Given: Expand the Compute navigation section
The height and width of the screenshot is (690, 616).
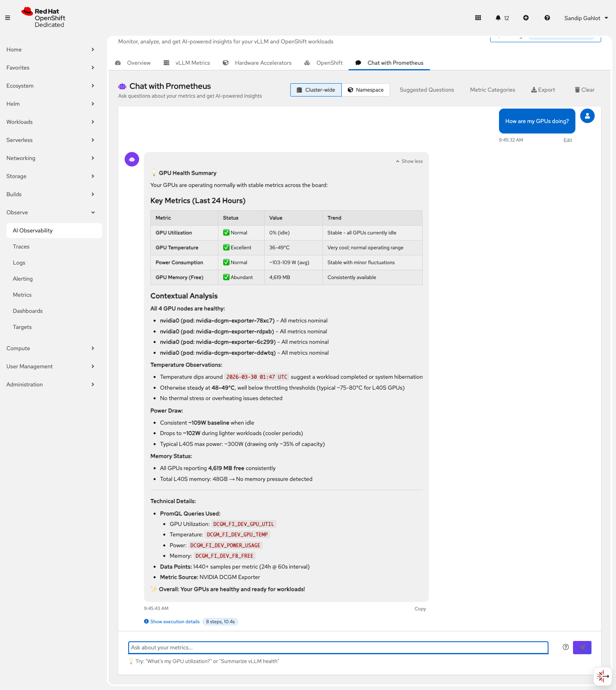Looking at the screenshot, I should 50,348.
